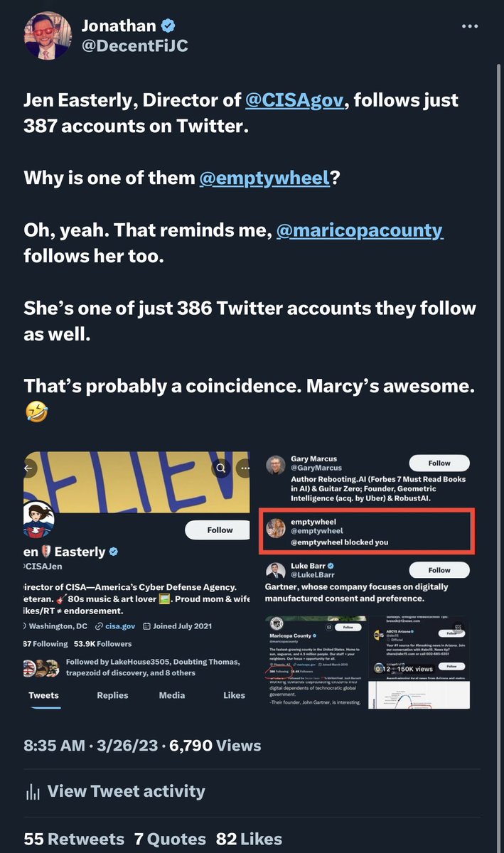Screen dimensions: 504x853
Task: Click Gary Marcus's avatar in the list
Action: 276,466
